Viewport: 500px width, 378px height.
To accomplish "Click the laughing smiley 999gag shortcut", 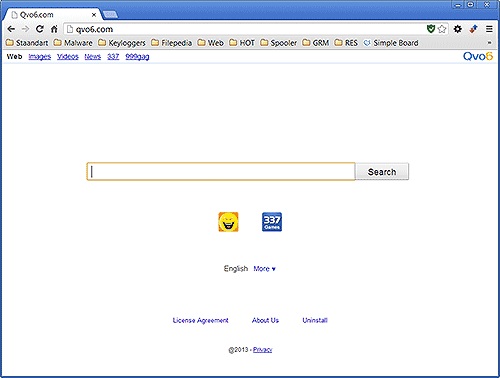I will point(228,222).
